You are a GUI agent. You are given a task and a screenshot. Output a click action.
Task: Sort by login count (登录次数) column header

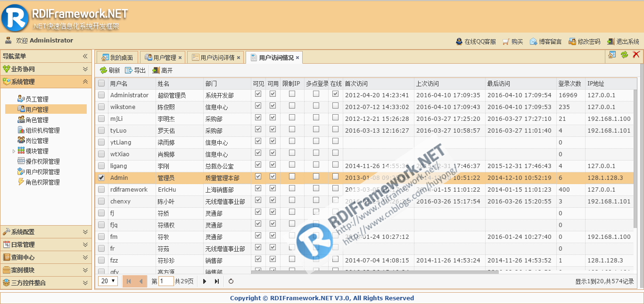[570, 84]
